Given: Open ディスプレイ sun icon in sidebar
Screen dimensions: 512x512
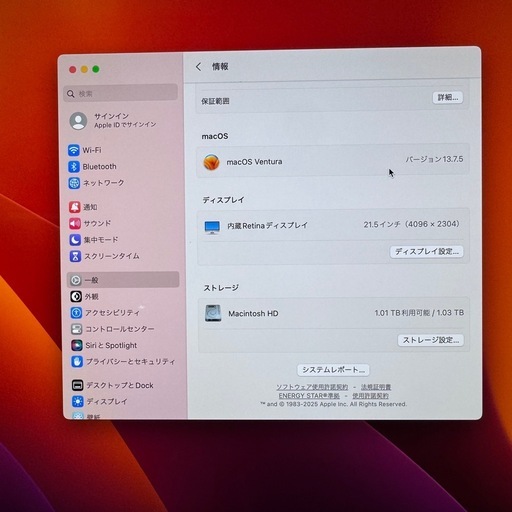Looking at the screenshot, I should [x=78, y=401].
